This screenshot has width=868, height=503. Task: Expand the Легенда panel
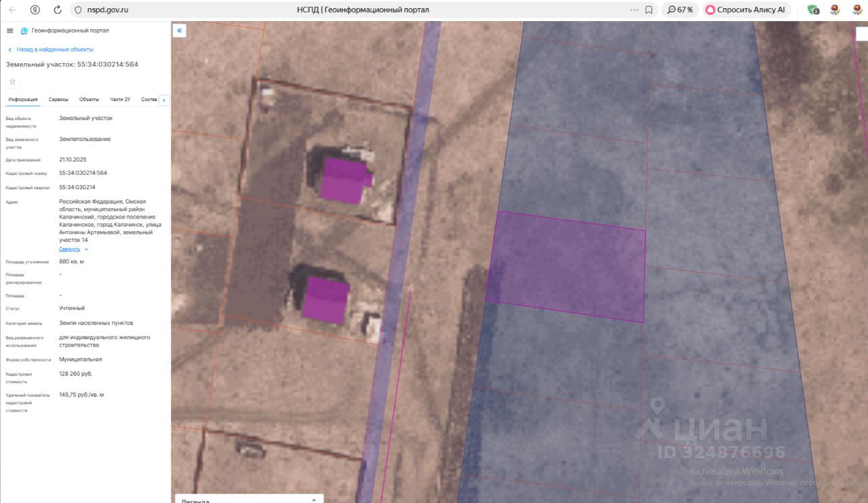pyautogui.click(x=248, y=500)
